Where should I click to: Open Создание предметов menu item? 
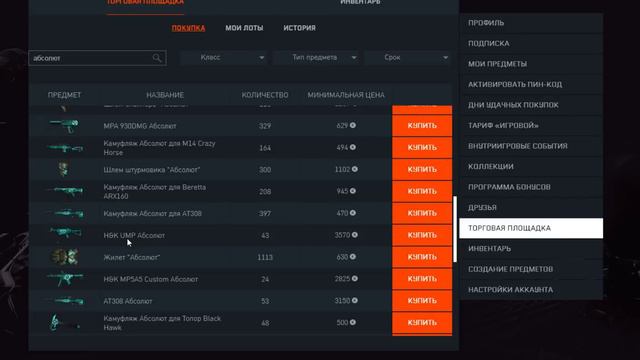[x=531, y=269]
